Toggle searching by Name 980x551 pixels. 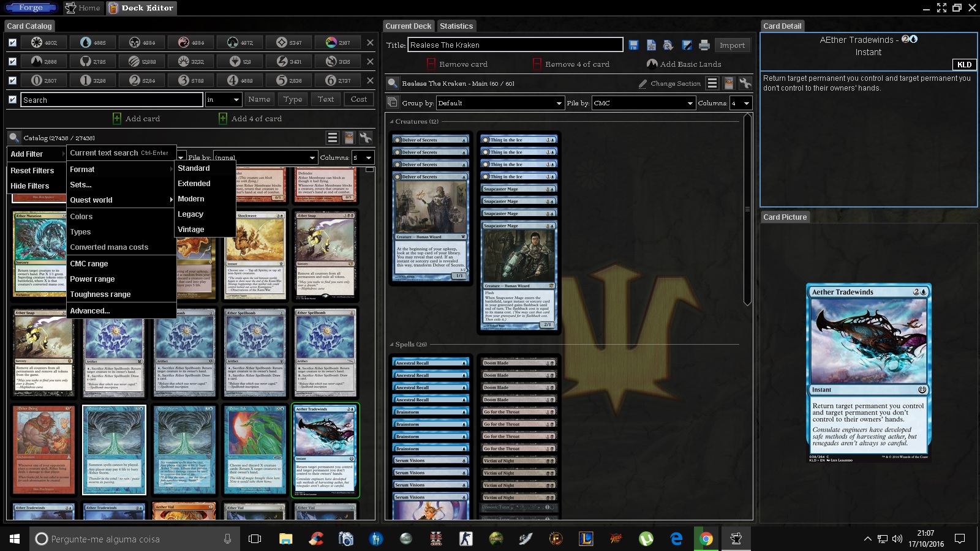point(259,99)
